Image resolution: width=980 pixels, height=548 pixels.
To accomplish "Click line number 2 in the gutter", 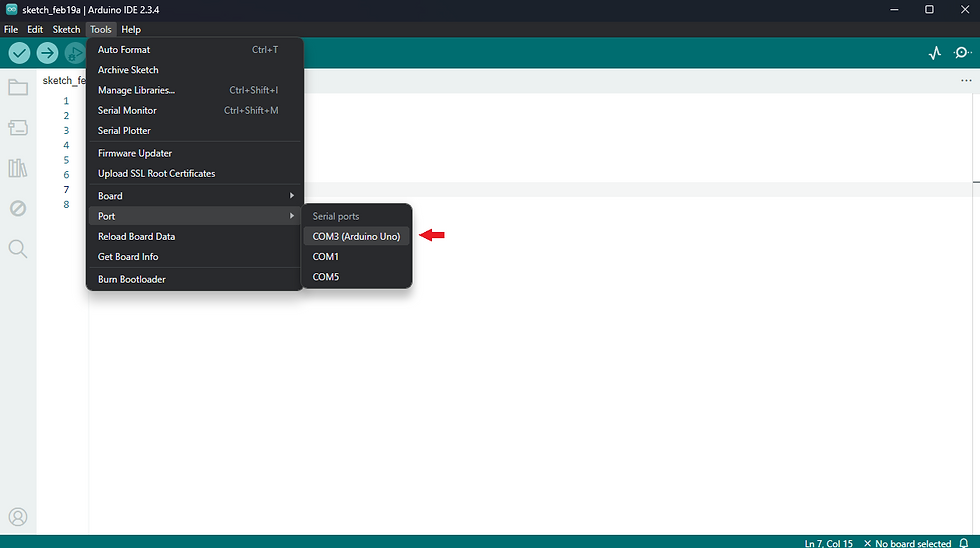I will tap(66, 116).
